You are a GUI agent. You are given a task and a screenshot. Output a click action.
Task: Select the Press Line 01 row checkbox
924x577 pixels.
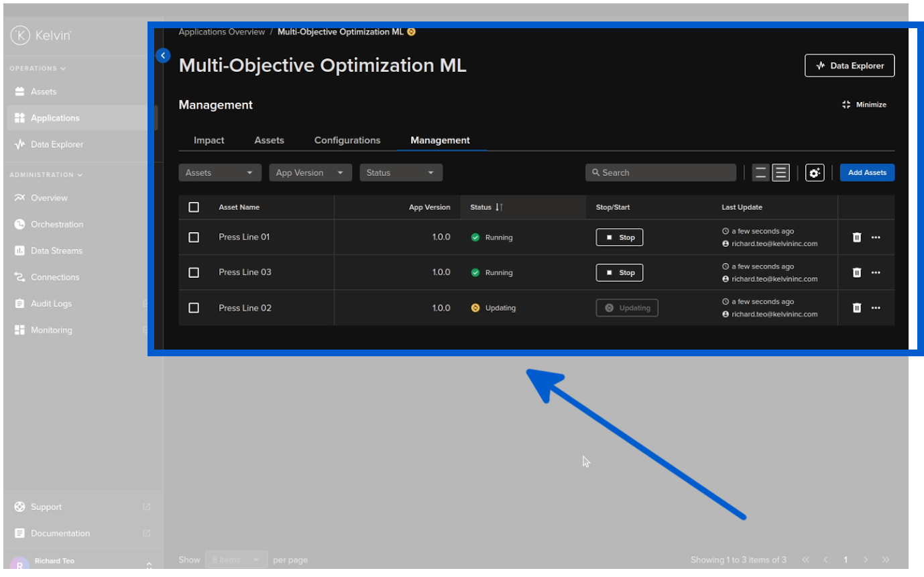194,237
